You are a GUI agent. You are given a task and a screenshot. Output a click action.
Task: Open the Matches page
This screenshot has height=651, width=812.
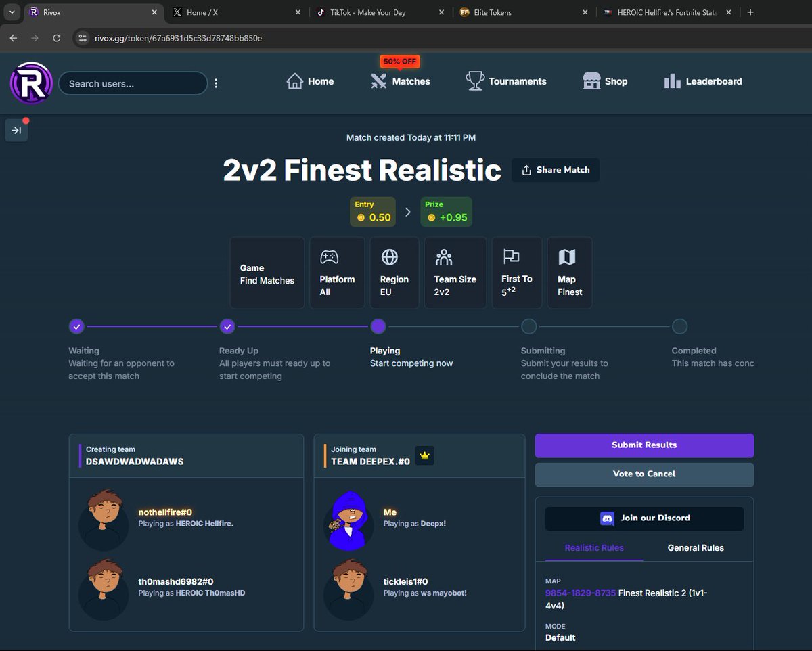[400, 81]
